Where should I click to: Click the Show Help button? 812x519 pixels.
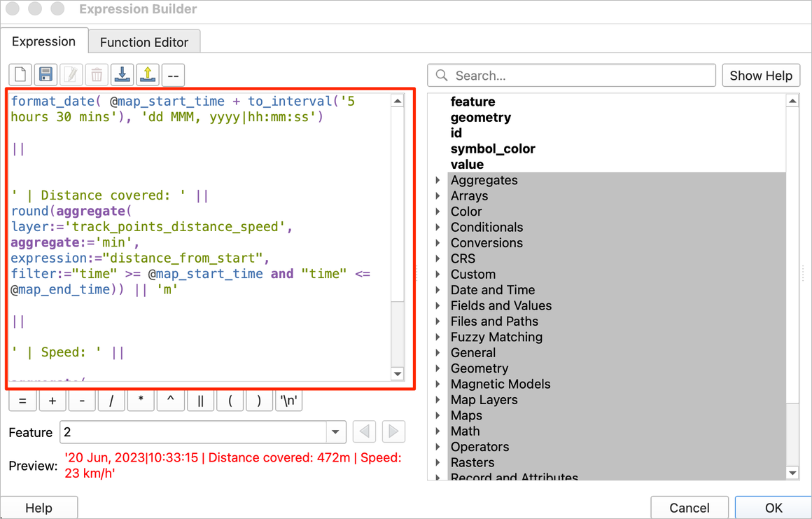tap(761, 76)
